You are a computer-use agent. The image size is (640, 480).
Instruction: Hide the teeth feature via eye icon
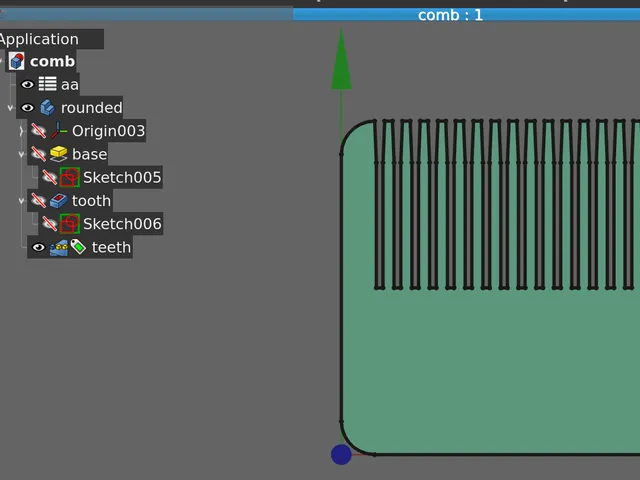[x=38, y=247]
